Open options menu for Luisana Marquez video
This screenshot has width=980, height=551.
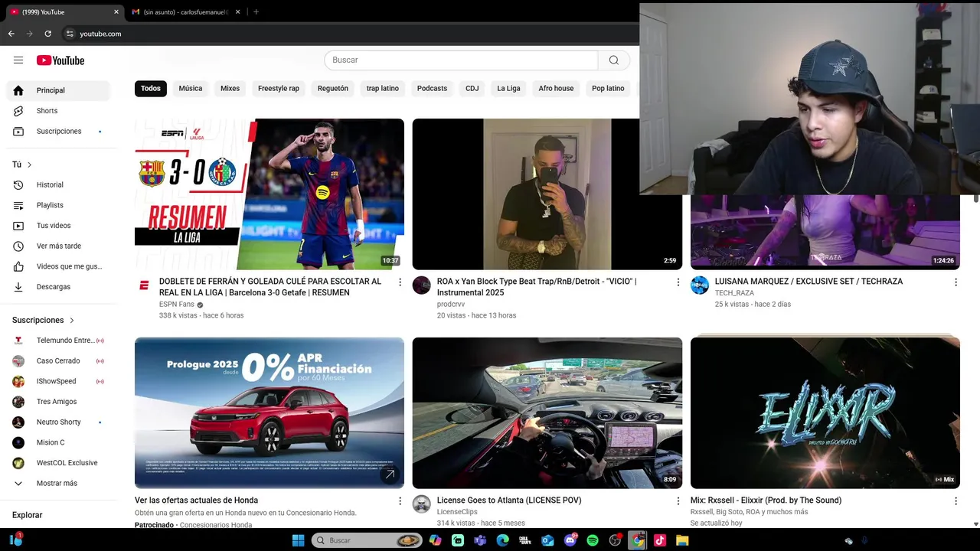[955, 282]
